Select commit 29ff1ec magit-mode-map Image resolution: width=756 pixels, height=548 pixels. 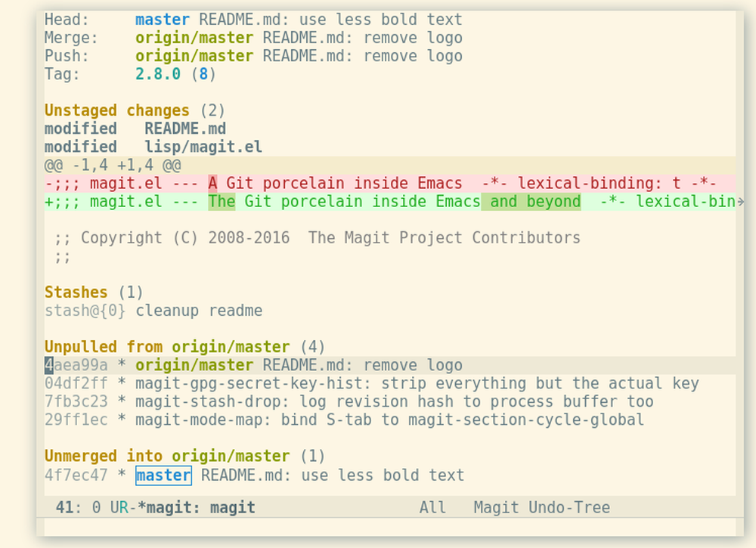[344, 420]
